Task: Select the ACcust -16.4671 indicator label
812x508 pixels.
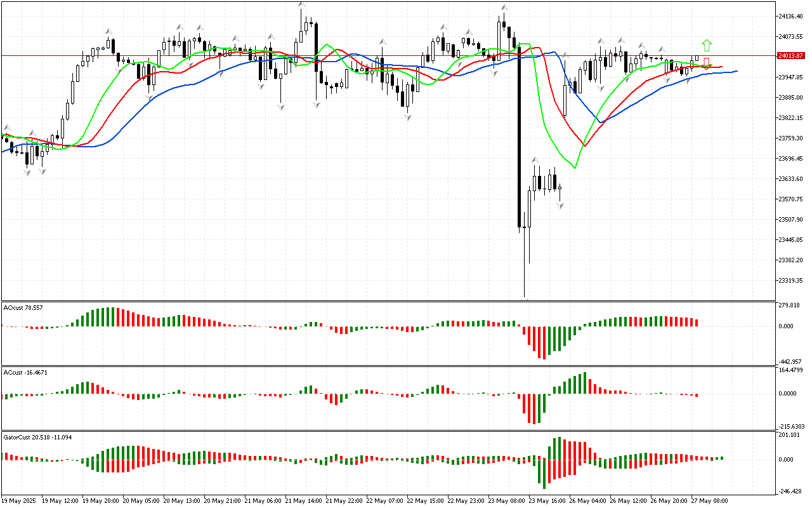Action: (x=26, y=372)
